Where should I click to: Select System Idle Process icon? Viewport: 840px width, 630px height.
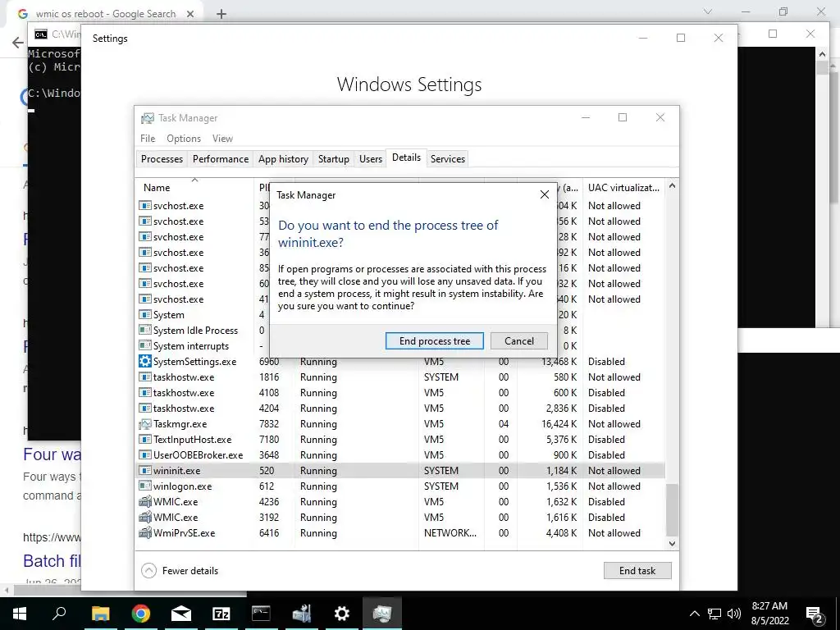click(144, 330)
